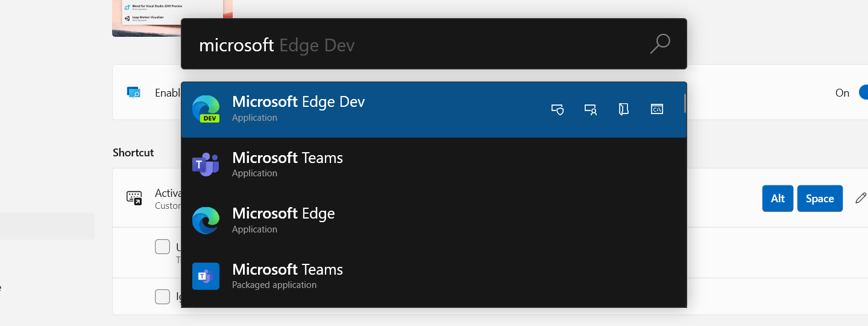The height and width of the screenshot is (326, 868).
Task: Click the search magnifier icon
Action: pos(660,44)
